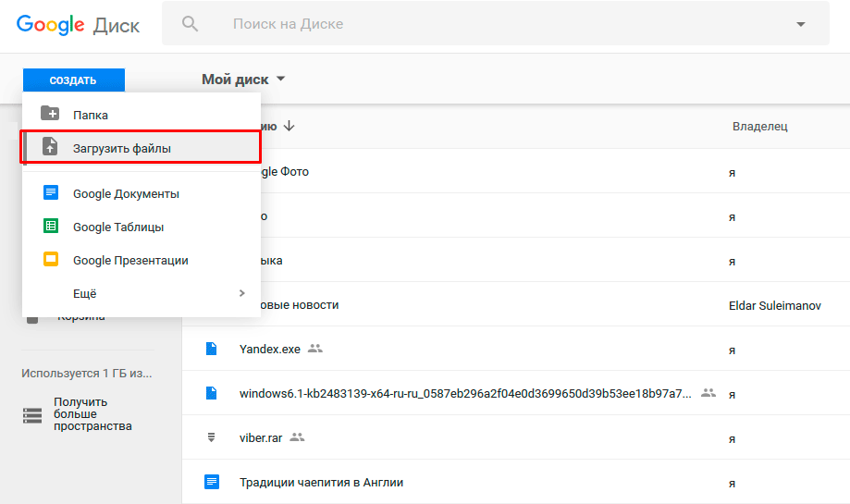Expand the Мой диск dropdown

point(281,80)
